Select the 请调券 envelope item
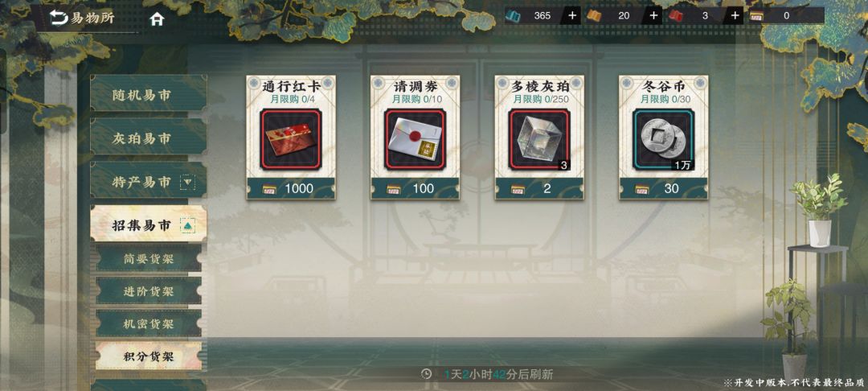868x391 pixels. point(415,139)
